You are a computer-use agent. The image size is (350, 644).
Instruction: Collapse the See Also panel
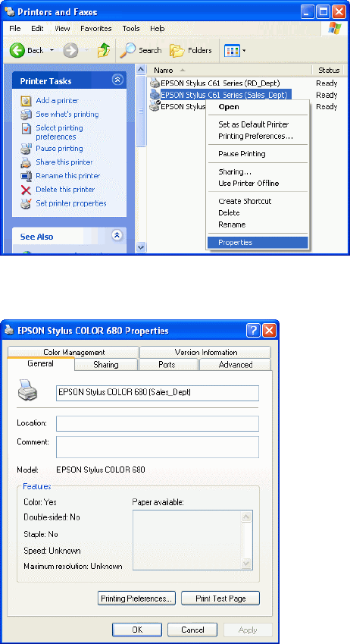coord(117,235)
